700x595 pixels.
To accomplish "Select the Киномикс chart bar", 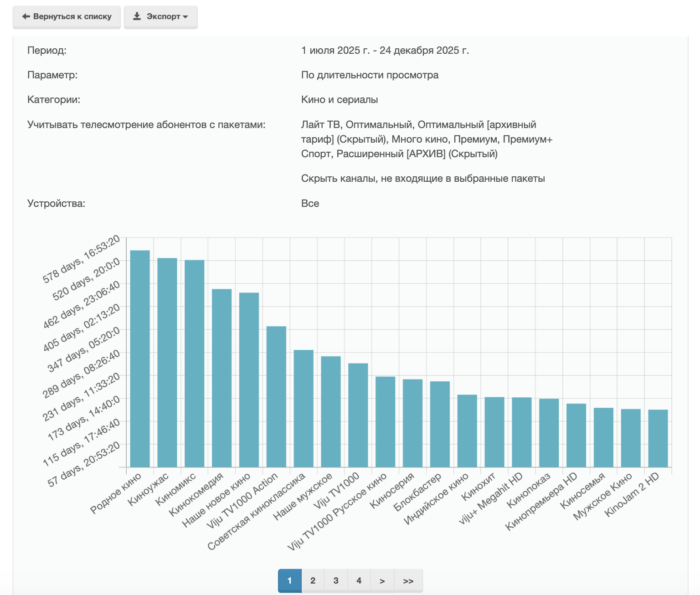I will coord(194,363).
